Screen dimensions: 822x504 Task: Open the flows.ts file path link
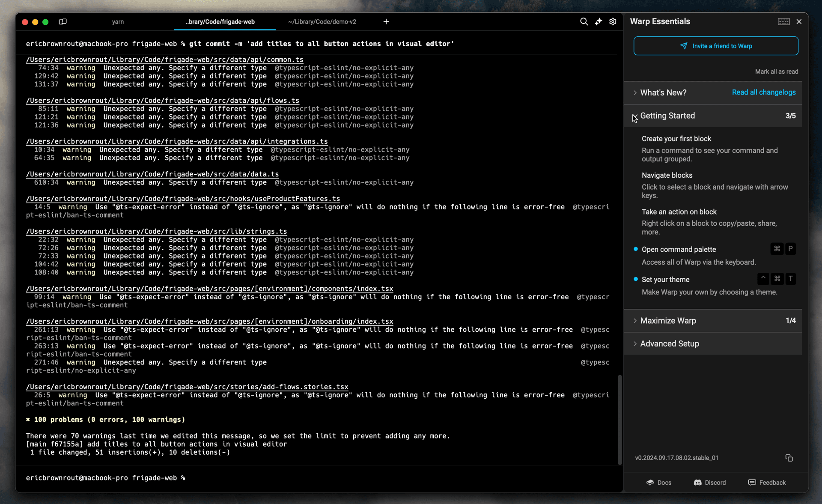pos(162,100)
